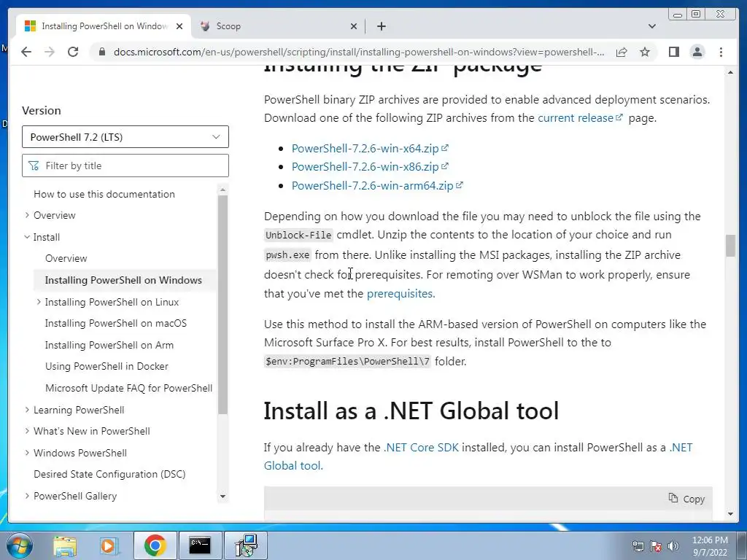The image size is (747, 560).
Task: Open Chrome profile avatar menu
Action: (697, 52)
